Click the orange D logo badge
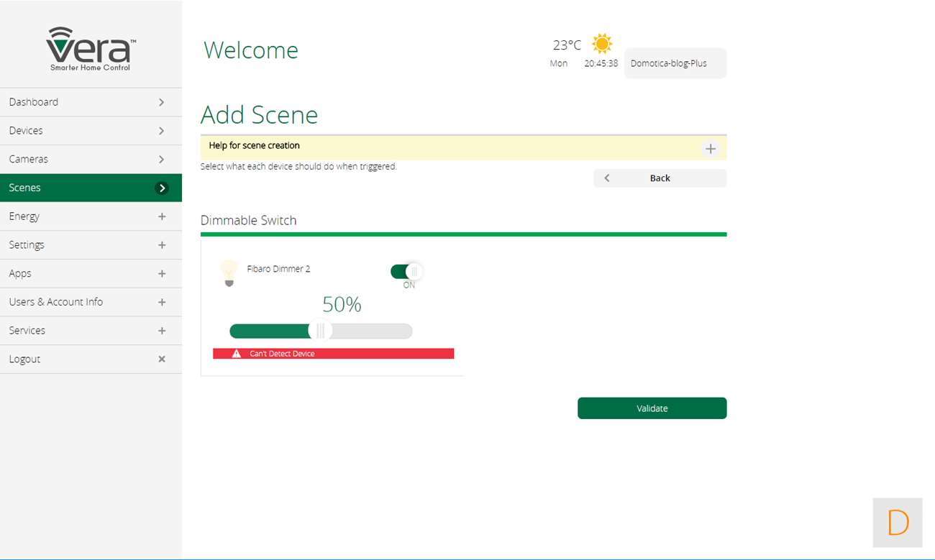Image resolution: width=935 pixels, height=560 pixels. pyautogui.click(x=897, y=523)
